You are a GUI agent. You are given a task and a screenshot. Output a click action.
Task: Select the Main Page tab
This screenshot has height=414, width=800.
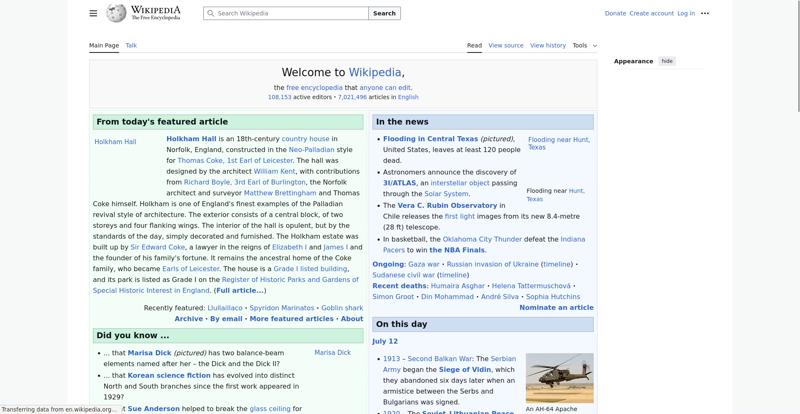(104, 45)
